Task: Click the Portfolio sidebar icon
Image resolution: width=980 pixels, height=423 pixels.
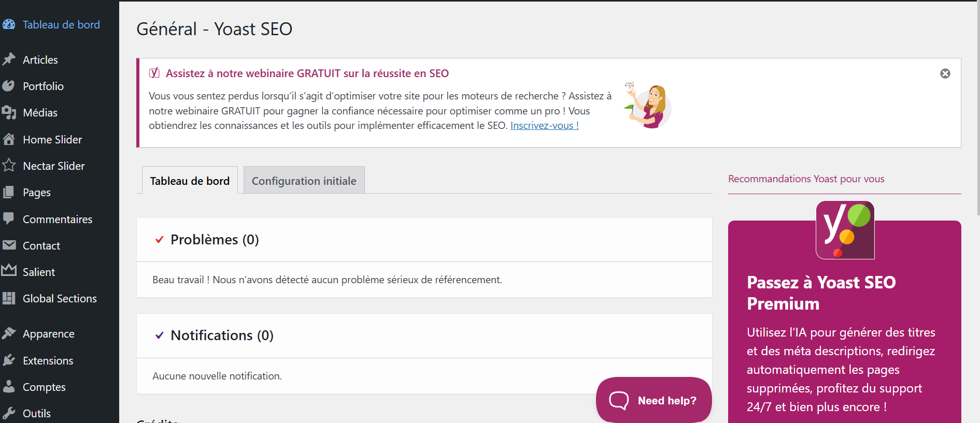Action: (9, 86)
